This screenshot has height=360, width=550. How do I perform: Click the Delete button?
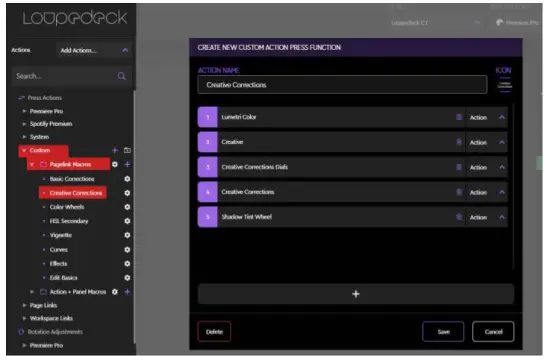(x=214, y=332)
